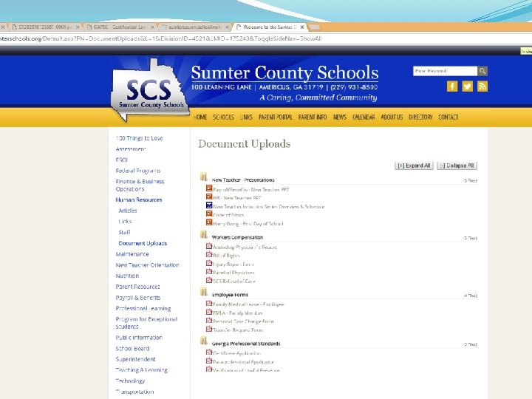Click the Collapse All button
This screenshot has width=532, height=399.
click(x=457, y=166)
